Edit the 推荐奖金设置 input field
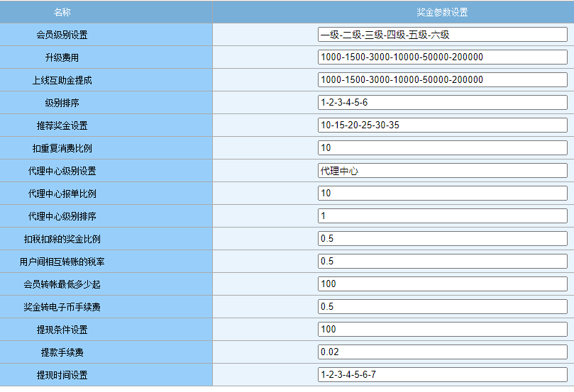Screen dimensions: 574x392 (443, 125)
